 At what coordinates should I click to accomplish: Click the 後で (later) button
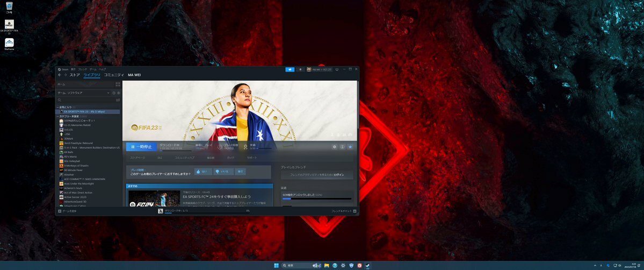pos(241,172)
